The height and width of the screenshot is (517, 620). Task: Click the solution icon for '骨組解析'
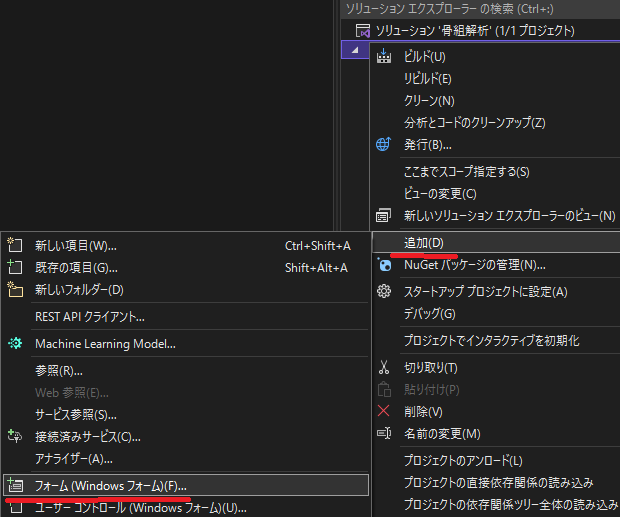pos(363,30)
